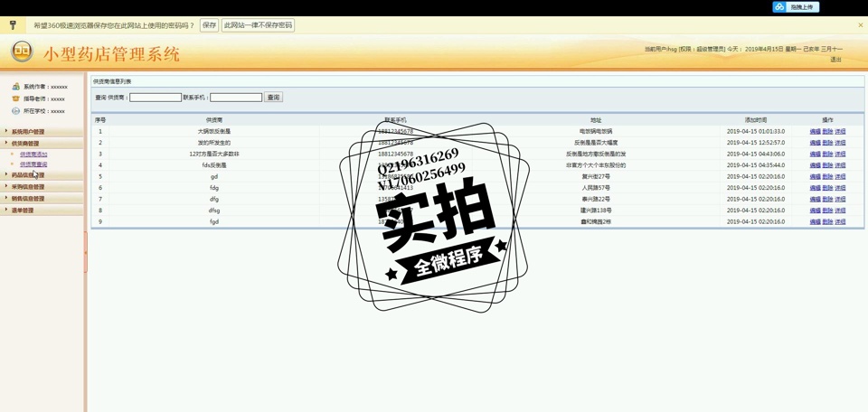This screenshot has height=412, width=868.
Task: Click the instructor phone icon in sidebar
Action: (15, 98)
